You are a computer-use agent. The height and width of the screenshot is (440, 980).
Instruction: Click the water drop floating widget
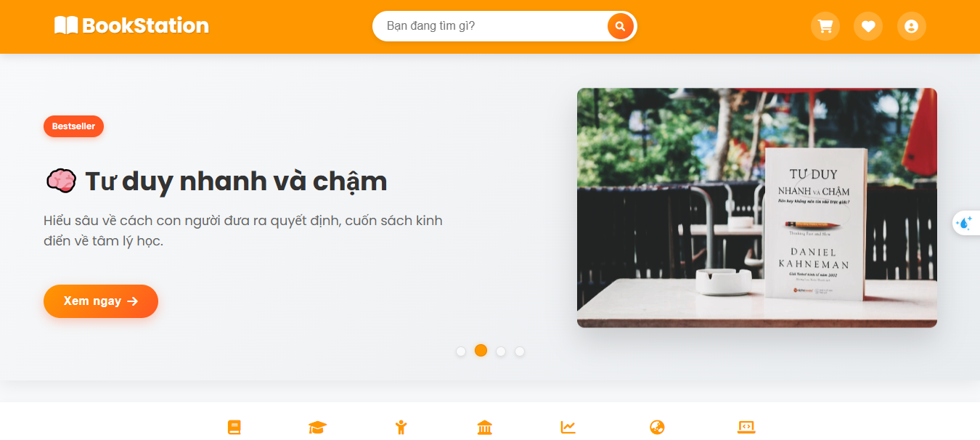pyautogui.click(x=965, y=223)
